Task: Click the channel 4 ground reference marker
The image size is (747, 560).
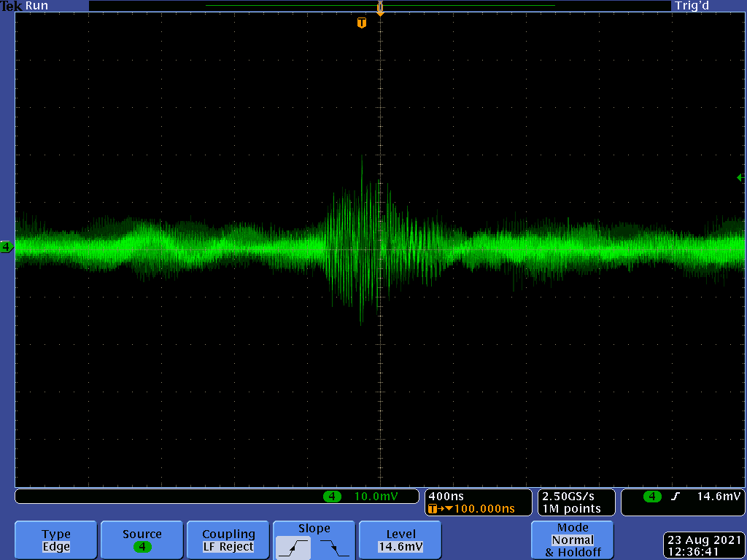Action: 7,248
